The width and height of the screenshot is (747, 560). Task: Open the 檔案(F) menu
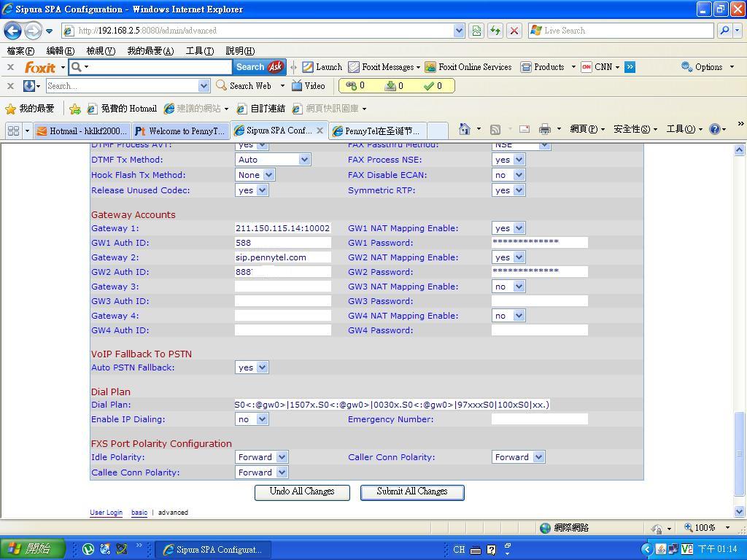20,51
